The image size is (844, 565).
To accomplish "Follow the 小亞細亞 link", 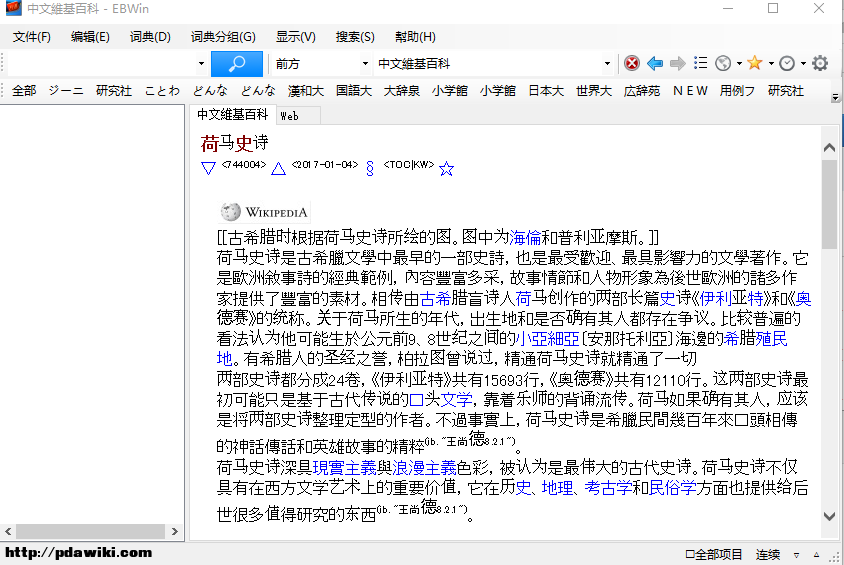I will tap(547, 338).
